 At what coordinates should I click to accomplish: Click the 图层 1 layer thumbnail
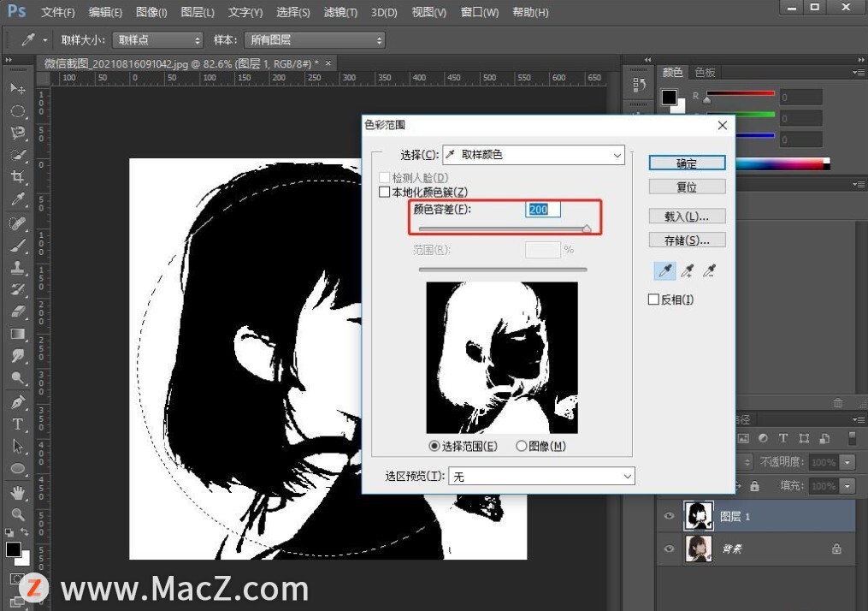coord(698,516)
